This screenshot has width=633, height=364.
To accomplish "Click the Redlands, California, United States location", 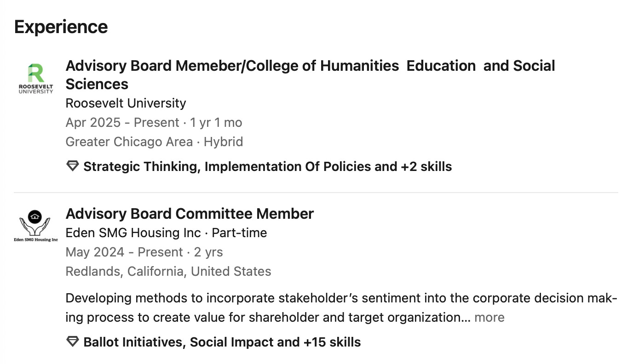I will (x=168, y=271).
